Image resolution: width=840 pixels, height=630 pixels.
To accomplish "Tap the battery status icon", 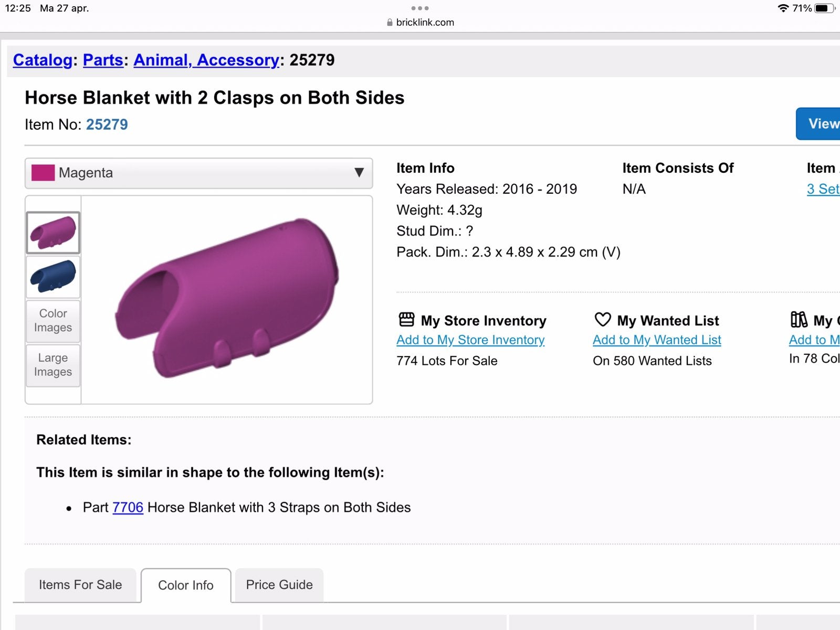I will click(825, 8).
